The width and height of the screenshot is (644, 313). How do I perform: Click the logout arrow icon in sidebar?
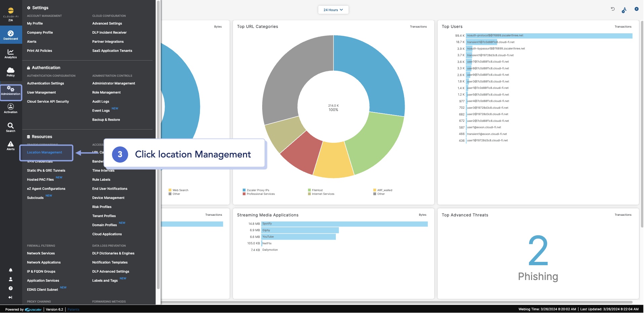coord(10,298)
